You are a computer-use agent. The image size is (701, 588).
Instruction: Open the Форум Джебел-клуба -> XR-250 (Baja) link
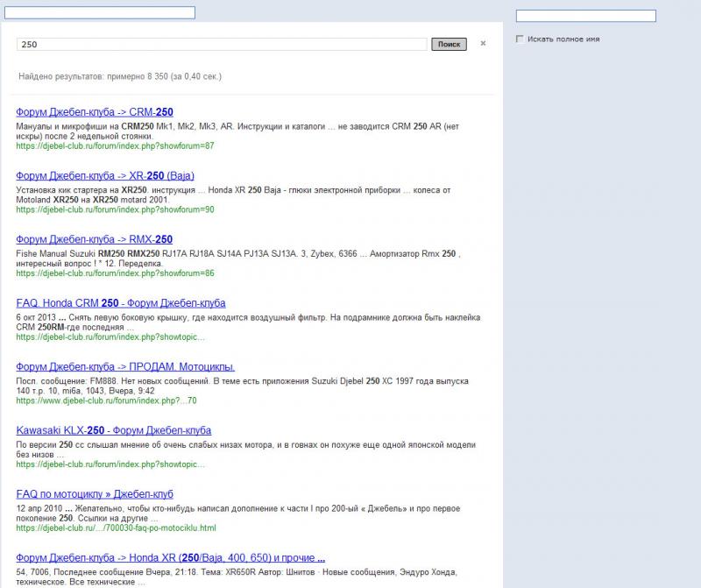[105, 176]
